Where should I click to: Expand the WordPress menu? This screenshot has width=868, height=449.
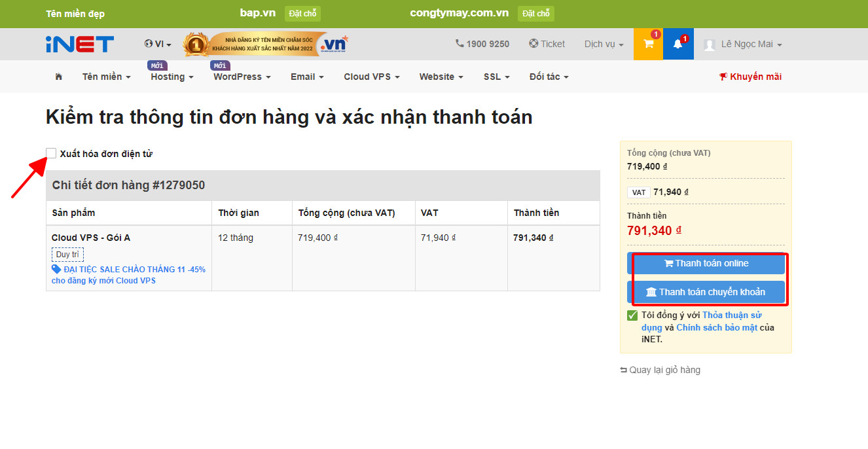pos(242,77)
